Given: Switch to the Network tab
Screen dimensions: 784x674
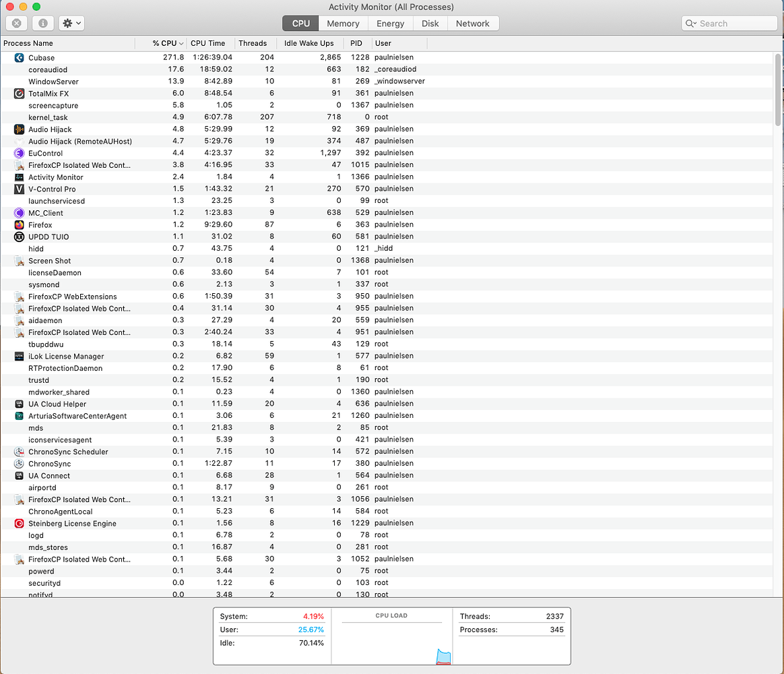Looking at the screenshot, I should [473, 23].
